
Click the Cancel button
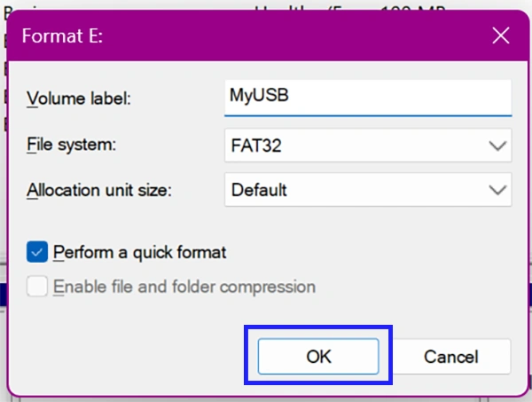pos(451,357)
